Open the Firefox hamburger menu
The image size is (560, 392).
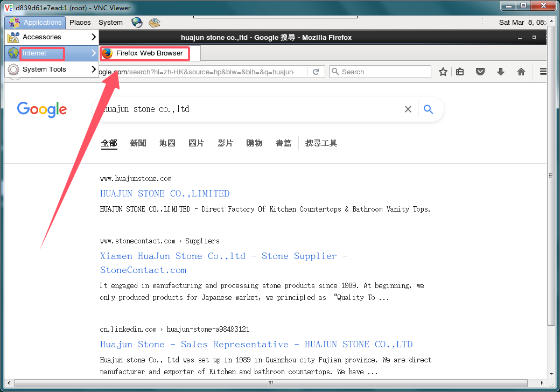tap(543, 72)
